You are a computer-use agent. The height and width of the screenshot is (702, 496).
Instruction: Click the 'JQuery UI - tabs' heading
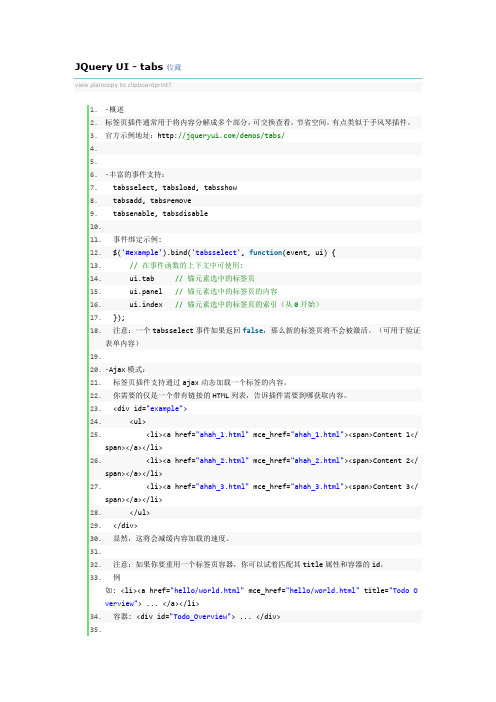click(119, 67)
